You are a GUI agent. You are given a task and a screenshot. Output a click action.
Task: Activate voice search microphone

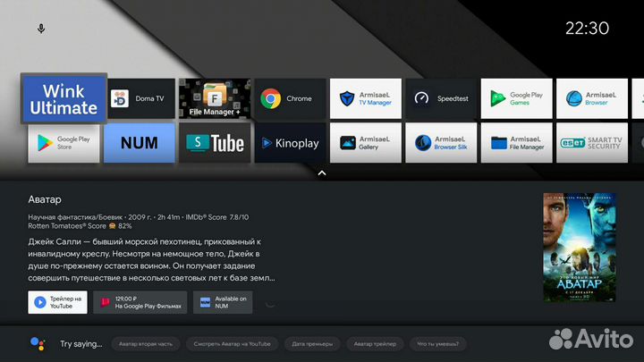[41, 29]
